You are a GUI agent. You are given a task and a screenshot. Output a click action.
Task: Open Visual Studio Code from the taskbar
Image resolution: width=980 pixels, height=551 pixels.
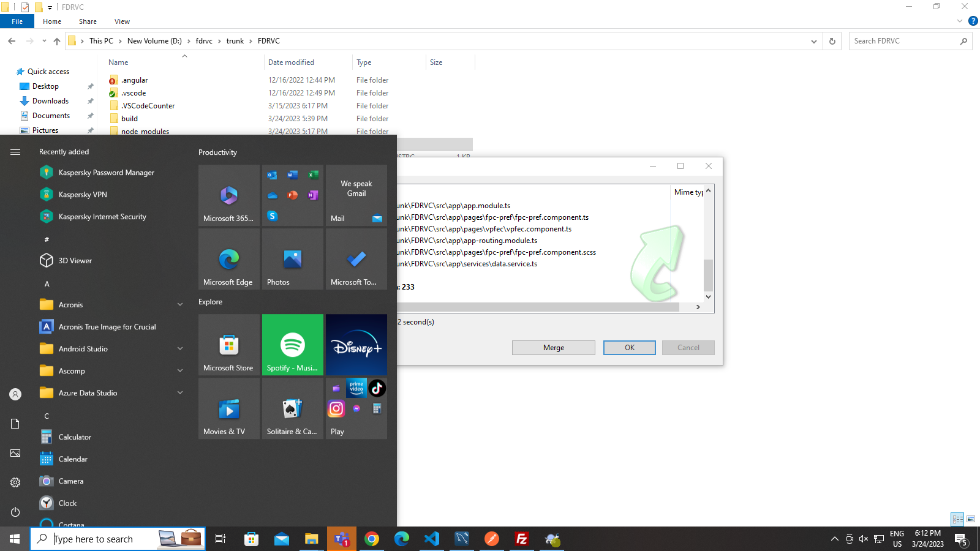click(432, 539)
